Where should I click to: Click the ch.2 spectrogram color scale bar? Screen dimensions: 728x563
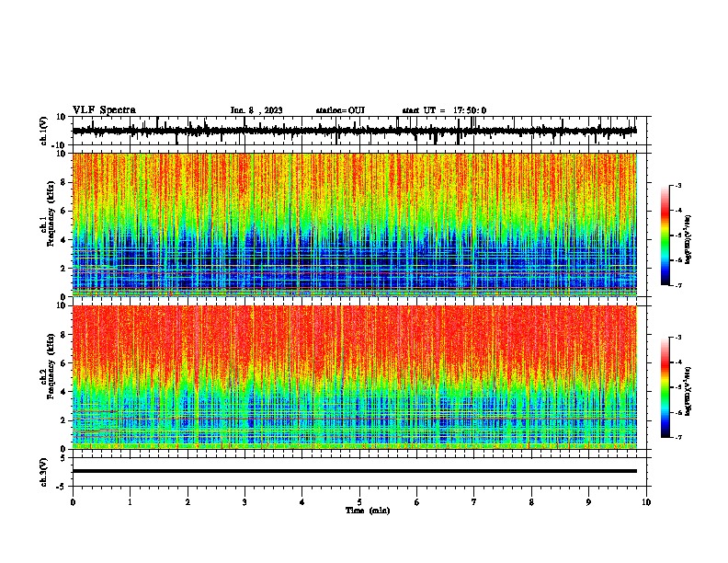pos(665,387)
